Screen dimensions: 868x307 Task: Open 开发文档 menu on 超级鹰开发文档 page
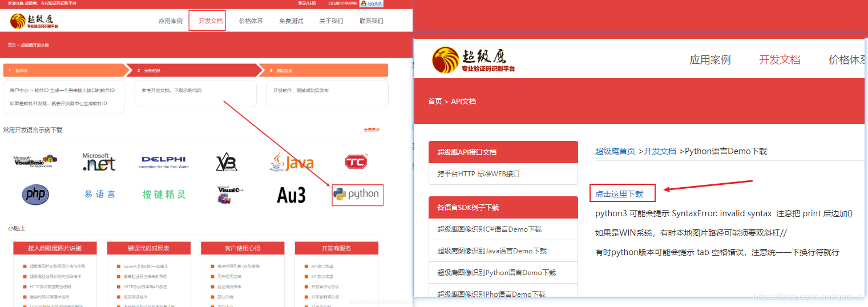211,21
